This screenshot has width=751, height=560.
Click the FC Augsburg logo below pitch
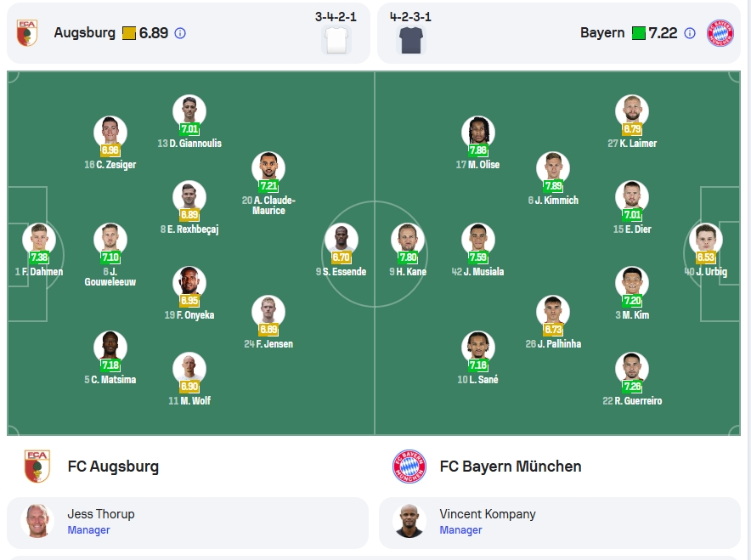click(x=37, y=467)
